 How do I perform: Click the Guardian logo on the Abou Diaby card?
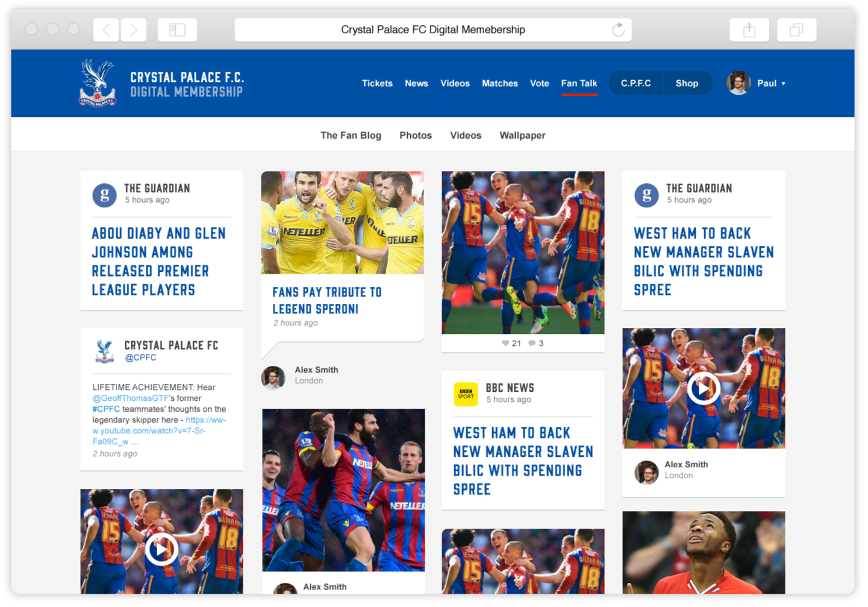(104, 195)
